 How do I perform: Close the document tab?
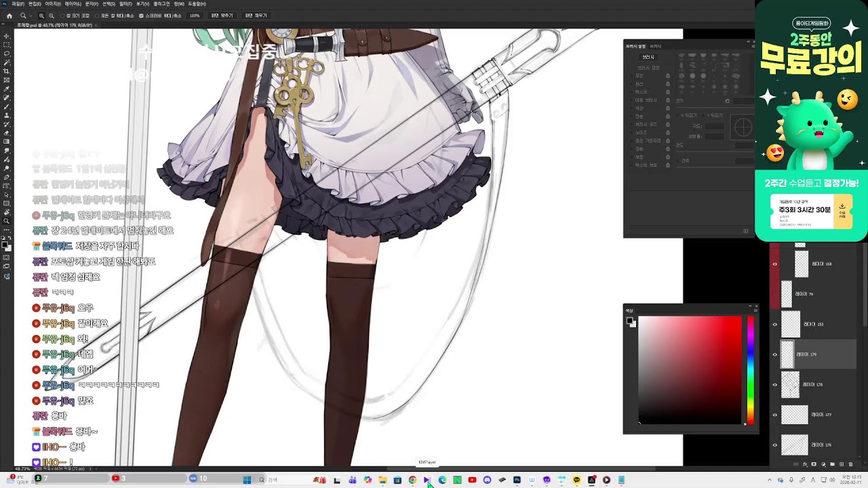pos(94,25)
